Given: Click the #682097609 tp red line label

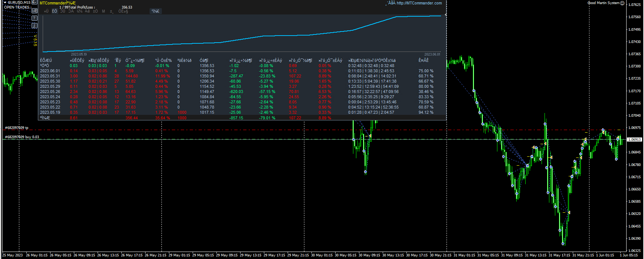Looking at the screenshot, I should pyautogui.click(x=16, y=128).
